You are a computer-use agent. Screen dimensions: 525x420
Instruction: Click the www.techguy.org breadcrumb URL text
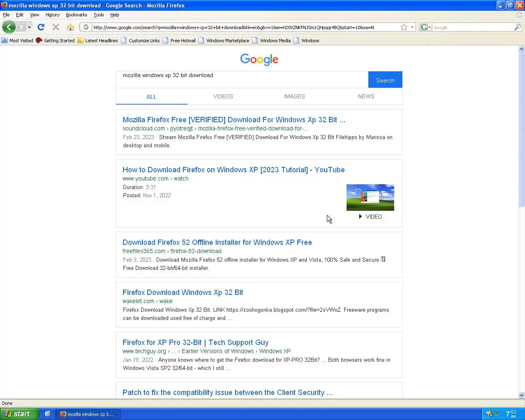click(206, 351)
